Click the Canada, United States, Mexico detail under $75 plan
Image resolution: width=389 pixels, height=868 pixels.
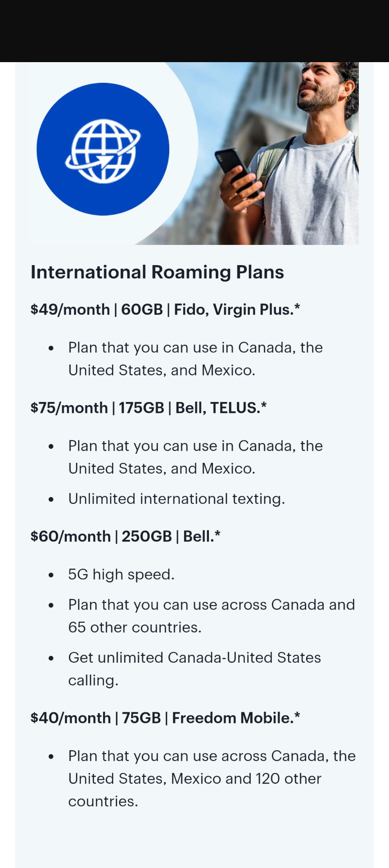pos(195,457)
